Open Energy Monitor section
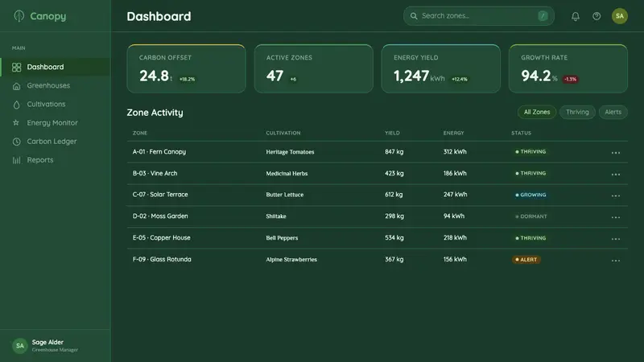 (x=56, y=123)
